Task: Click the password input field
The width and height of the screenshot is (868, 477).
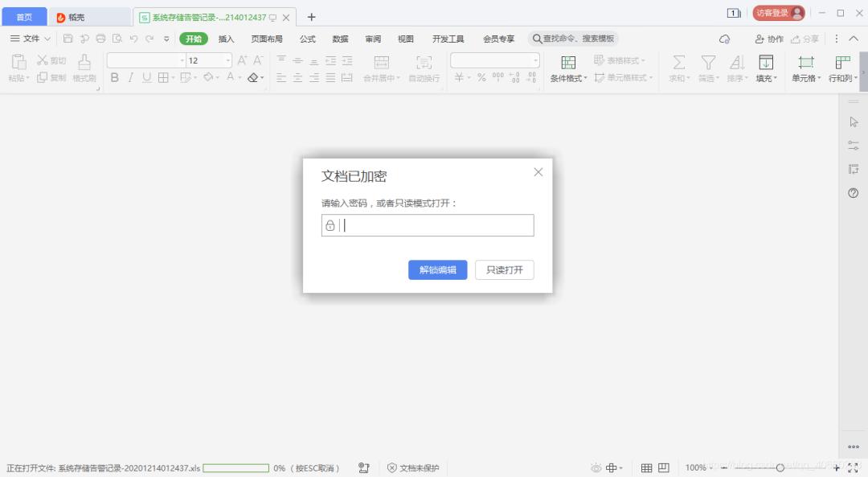Action: pyautogui.click(x=426, y=225)
